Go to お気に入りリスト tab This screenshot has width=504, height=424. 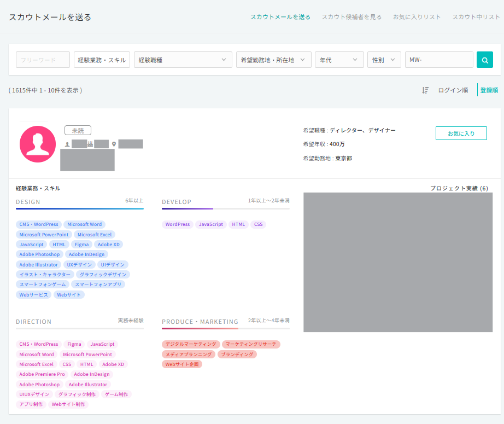click(x=417, y=17)
